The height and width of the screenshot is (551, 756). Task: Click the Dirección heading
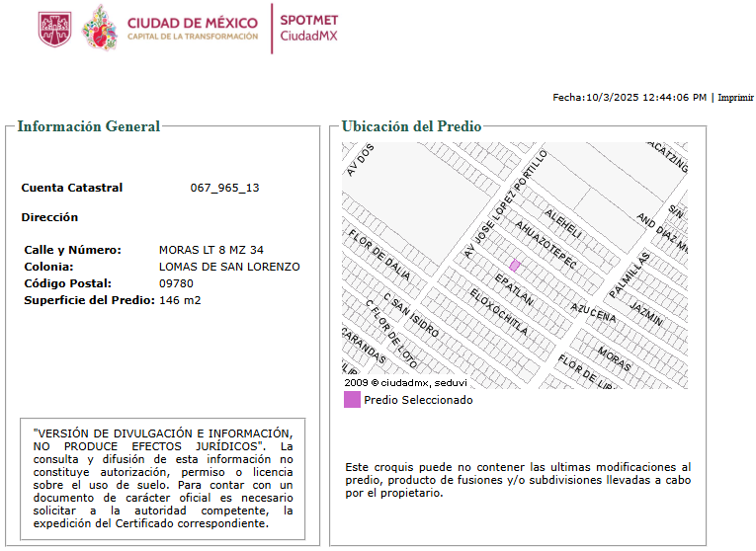point(49,217)
